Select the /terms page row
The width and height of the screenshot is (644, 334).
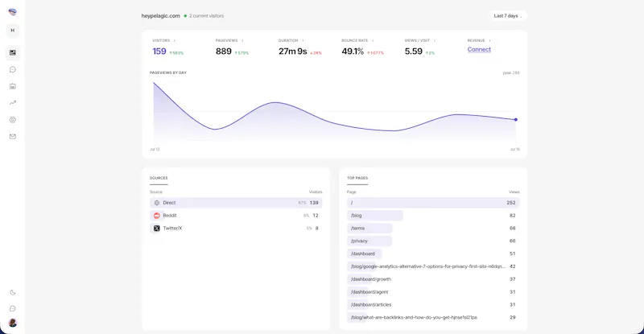tap(433, 228)
